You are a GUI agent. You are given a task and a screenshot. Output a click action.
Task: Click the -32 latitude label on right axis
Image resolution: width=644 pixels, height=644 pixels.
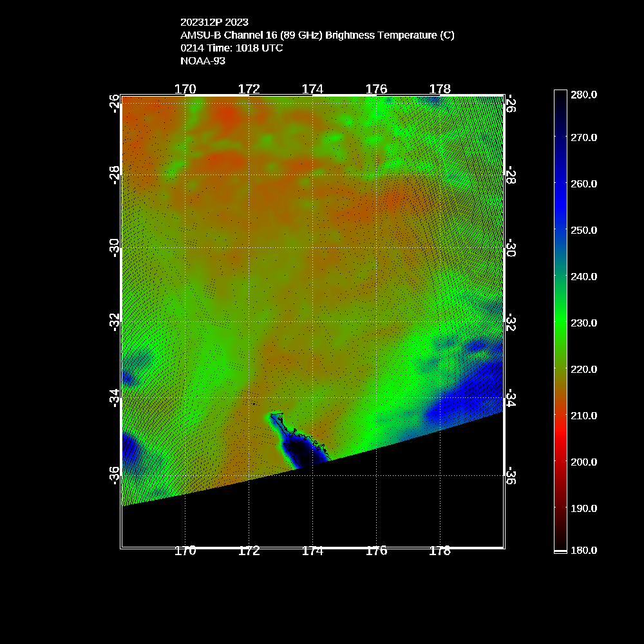[x=511, y=323]
